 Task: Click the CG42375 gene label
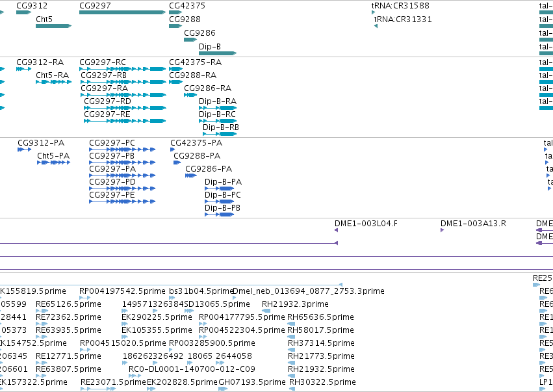pos(187,6)
